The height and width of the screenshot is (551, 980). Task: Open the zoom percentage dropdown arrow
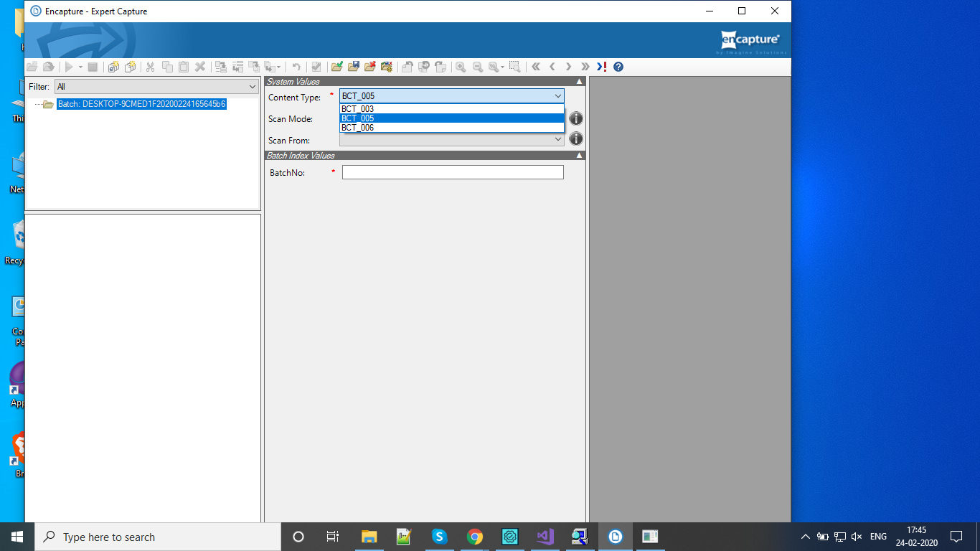[501, 66]
